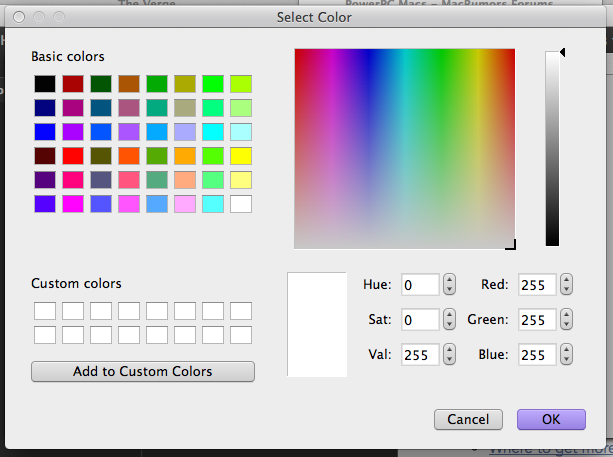Choose the magenta basic color swatch
Screen dimensions: 613x457
coord(72,204)
